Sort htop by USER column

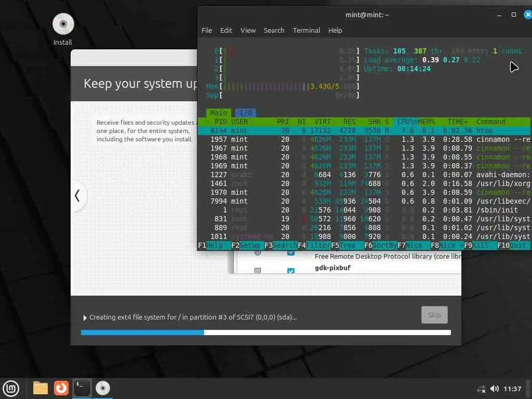click(x=239, y=122)
